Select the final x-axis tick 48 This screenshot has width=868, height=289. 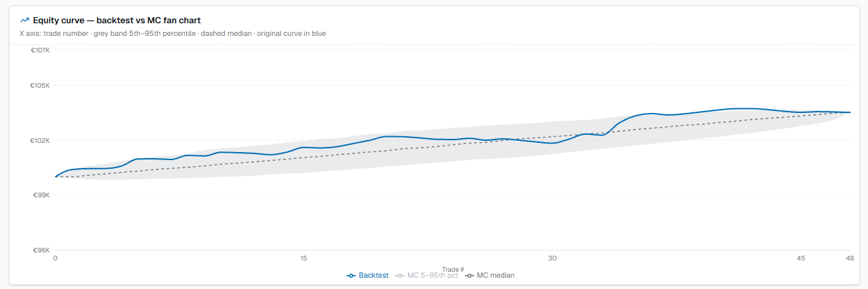tap(849, 258)
